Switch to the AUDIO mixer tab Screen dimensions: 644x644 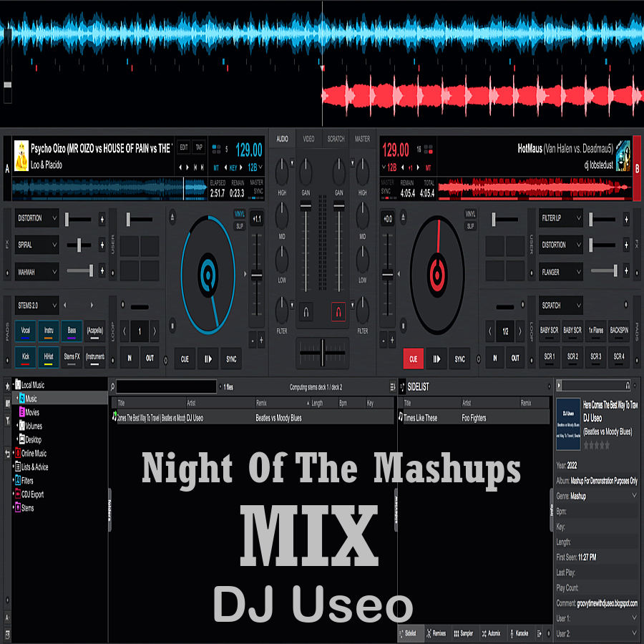pos(282,139)
